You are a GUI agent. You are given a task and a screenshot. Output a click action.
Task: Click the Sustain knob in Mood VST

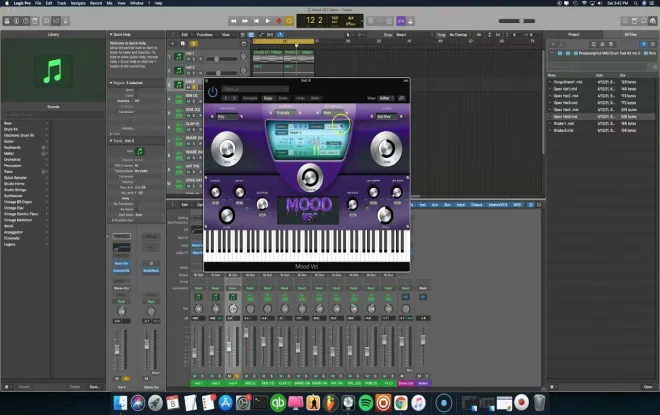tap(262, 205)
